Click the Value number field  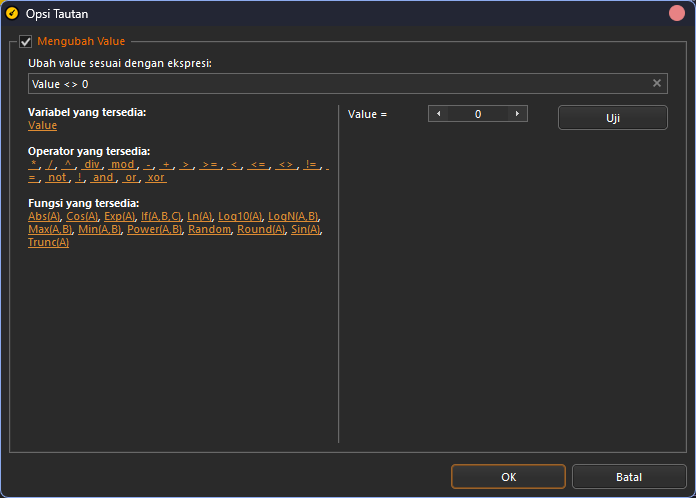[x=477, y=114]
